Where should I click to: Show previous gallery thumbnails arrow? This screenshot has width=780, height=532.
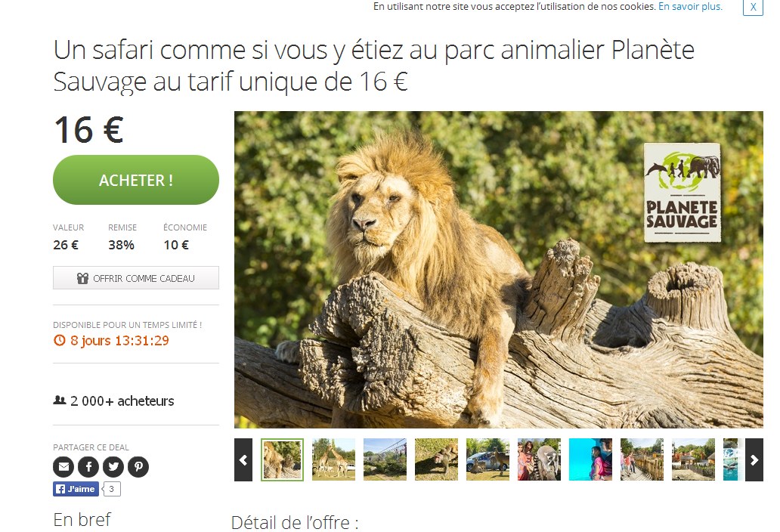(x=243, y=460)
